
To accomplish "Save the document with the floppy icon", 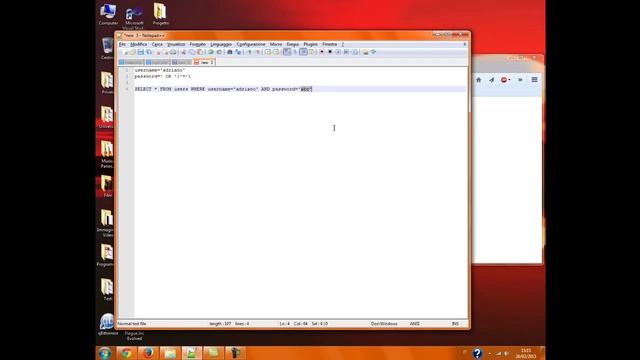I will click(x=141, y=52).
